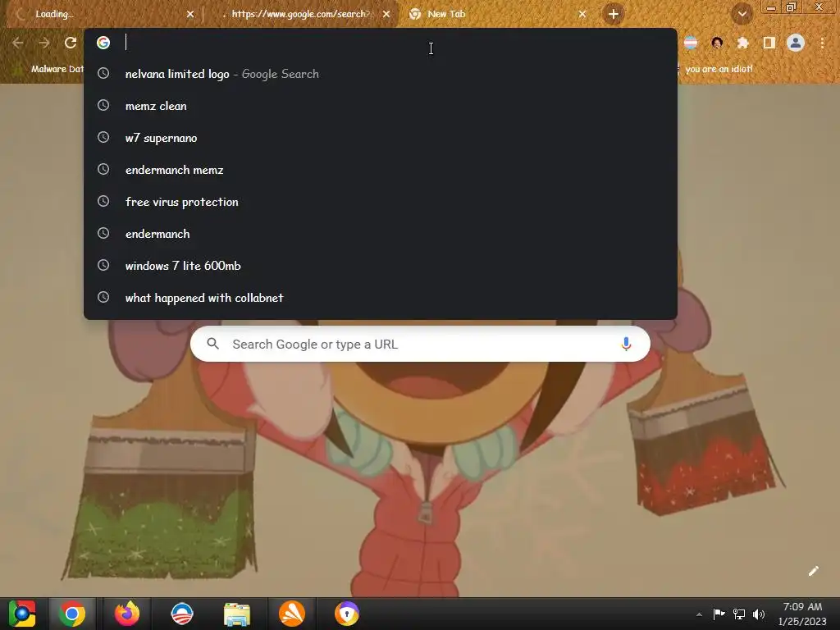The height and width of the screenshot is (630, 840).
Task: Reload the current page
Action: [71, 43]
